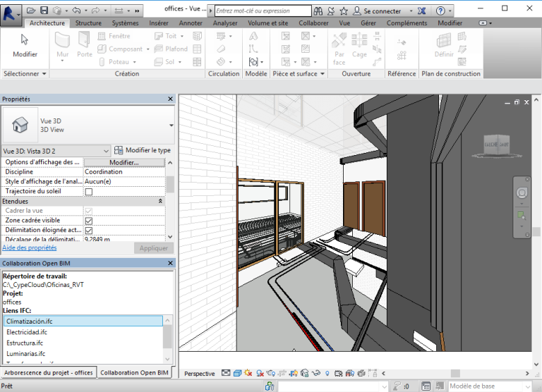Switch to Arborescence du projet - offices tab
This screenshot has height=392, width=542.
pyautogui.click(x=49, y=373)
